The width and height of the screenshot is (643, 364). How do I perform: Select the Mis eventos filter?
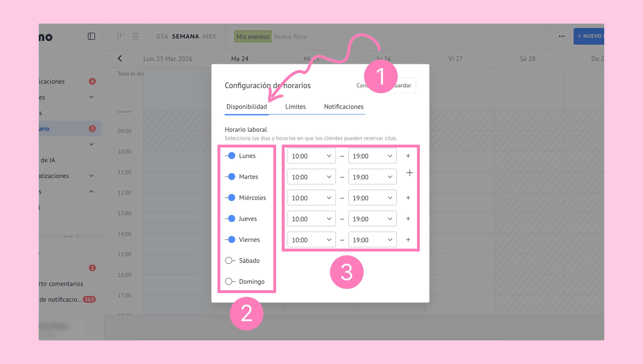(x=253, y=37)
